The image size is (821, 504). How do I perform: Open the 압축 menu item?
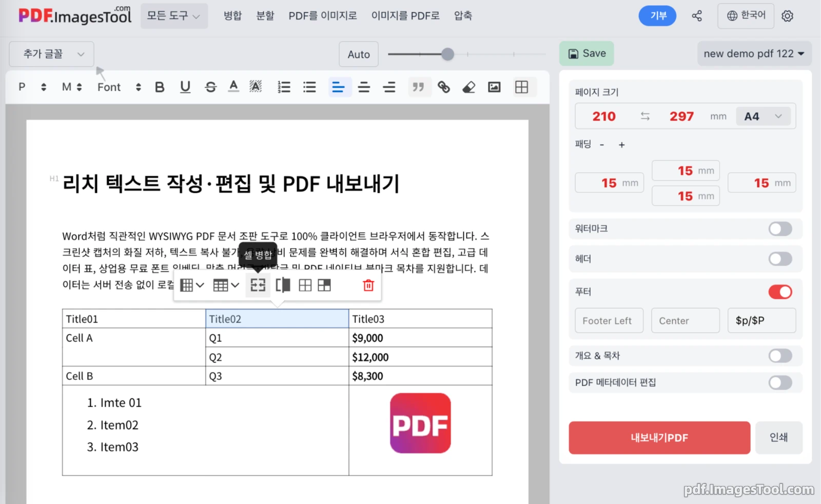[x=463, y=16]
